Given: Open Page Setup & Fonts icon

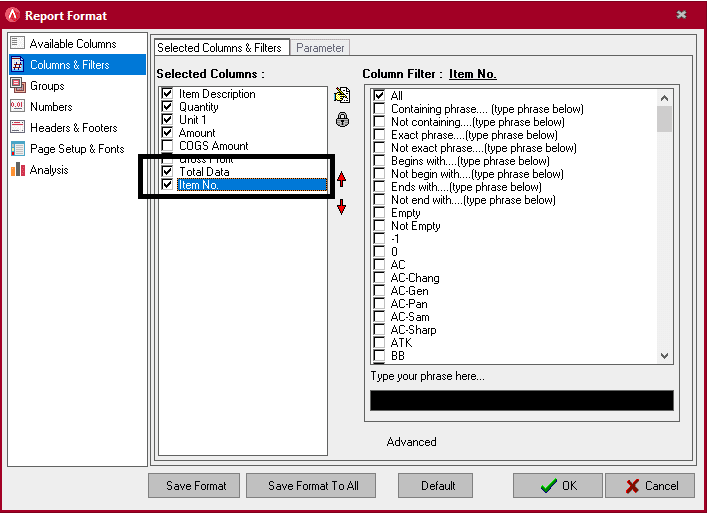Looking at the screenshot, I should coord(17,149).
